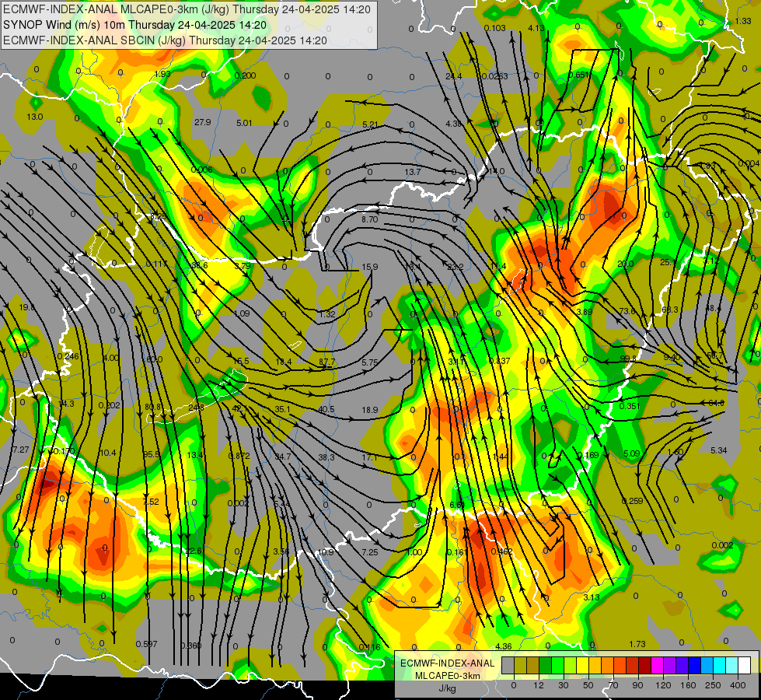Click the map value '19.8'

point(27,307)
